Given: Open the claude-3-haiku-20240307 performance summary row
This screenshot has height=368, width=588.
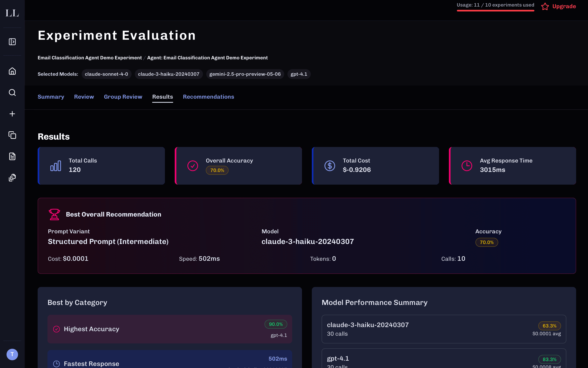Looking at the screenshot, I should [x=444, y=329].
